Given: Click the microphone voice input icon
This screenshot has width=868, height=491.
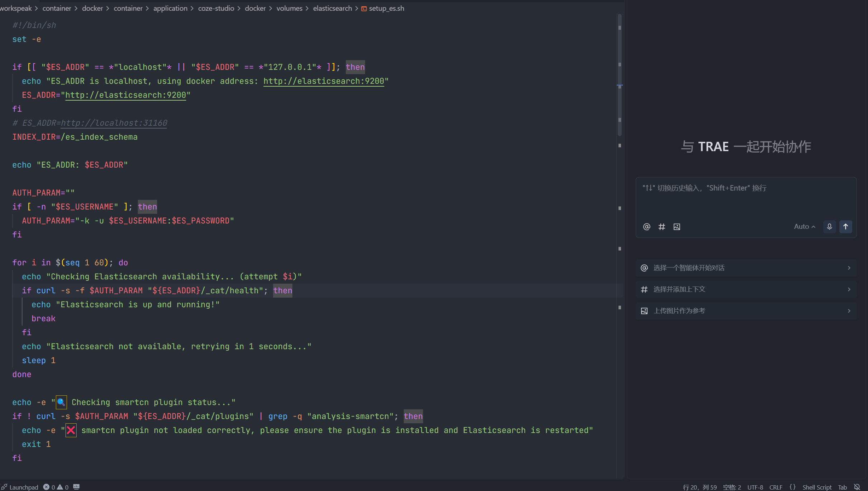Looking at the screenshot, I should [x=829, y=227].
